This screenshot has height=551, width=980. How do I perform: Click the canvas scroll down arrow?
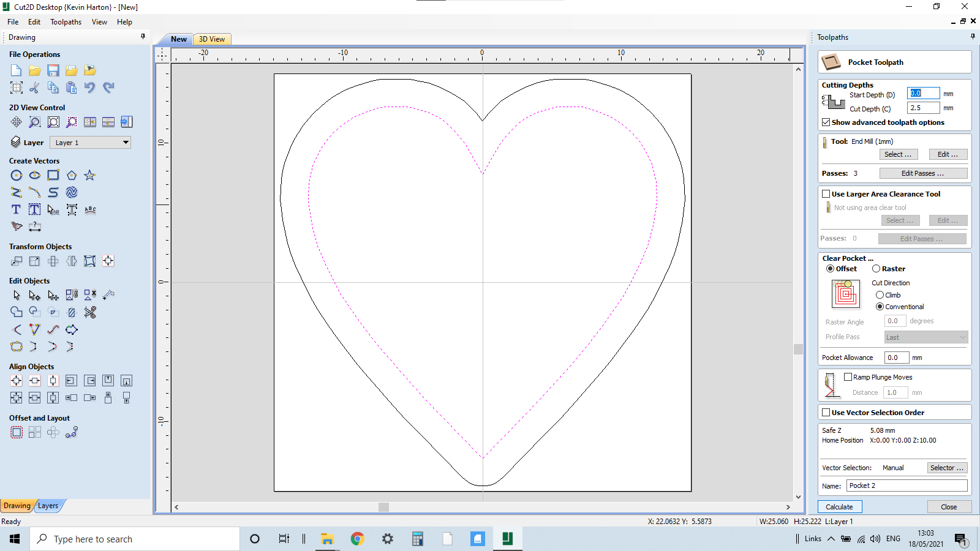(798, 497)
